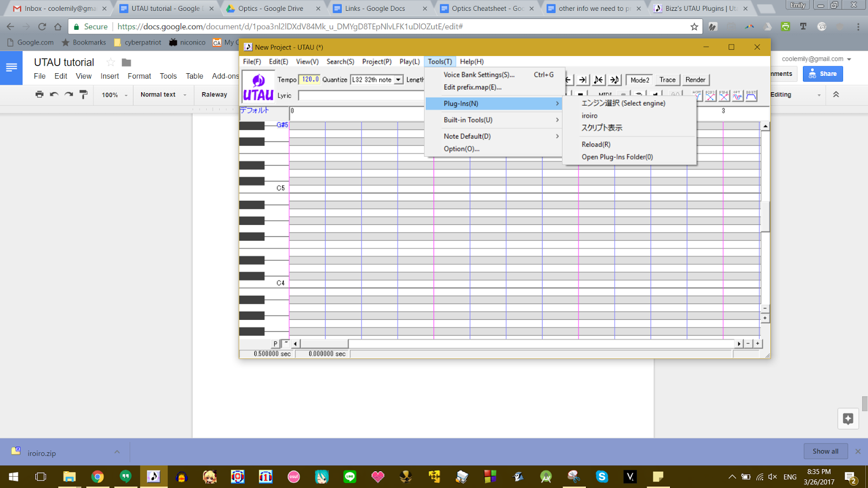Open the Editing mode dropdown in Docs
The width and height of the screenshot is (868, 488).
[796, 94]
